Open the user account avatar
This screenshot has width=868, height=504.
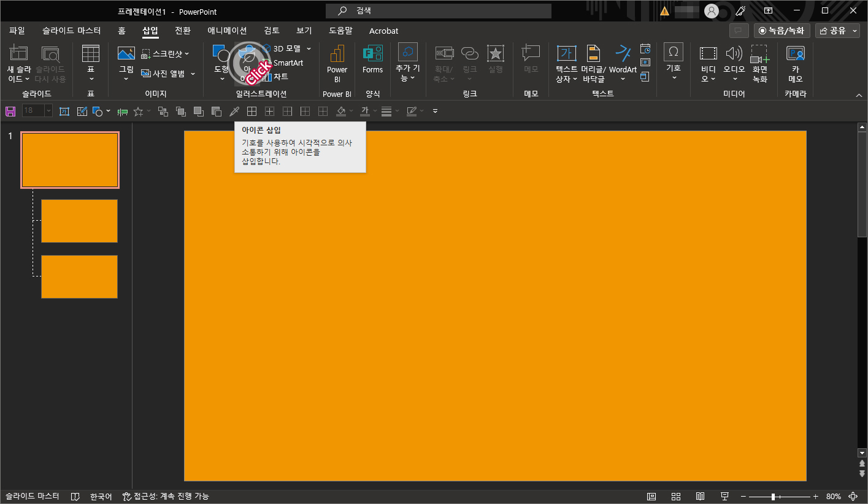(712, 11)
